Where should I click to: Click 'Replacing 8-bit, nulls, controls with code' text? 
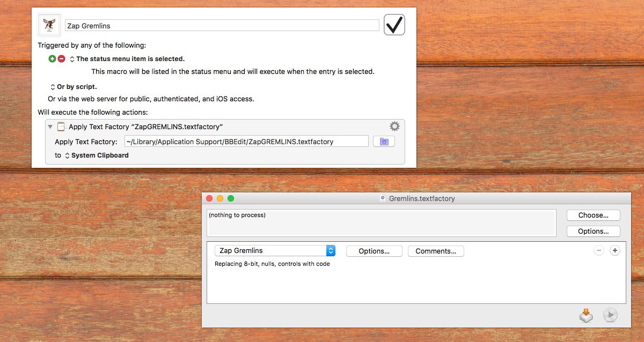(272, 264)
